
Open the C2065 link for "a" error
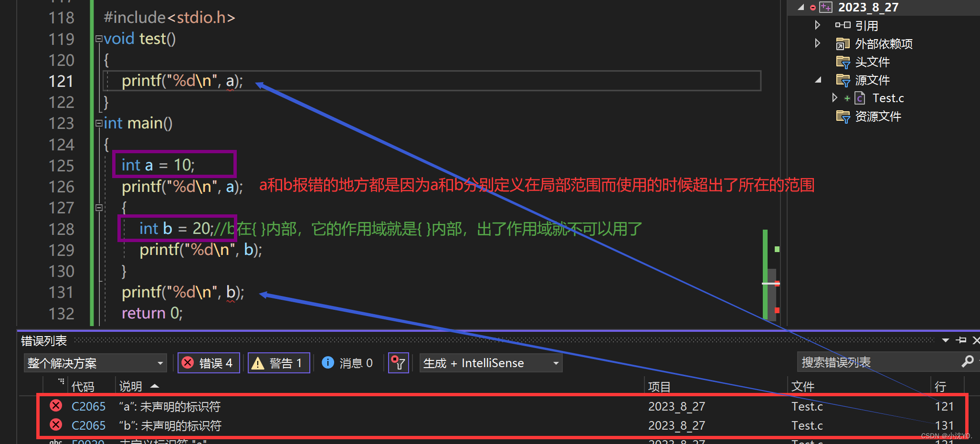click(x=88, y=406)
